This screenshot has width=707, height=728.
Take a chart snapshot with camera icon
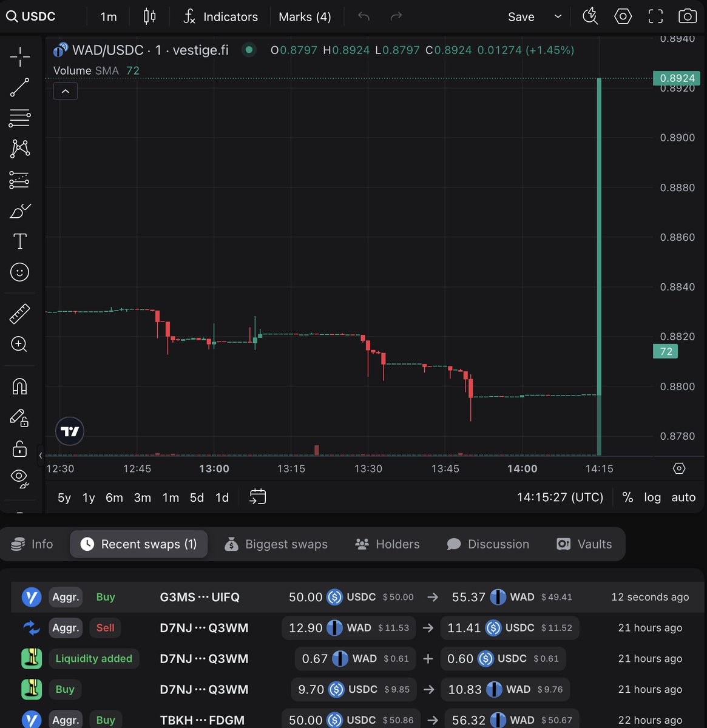[x=687, y=16]
